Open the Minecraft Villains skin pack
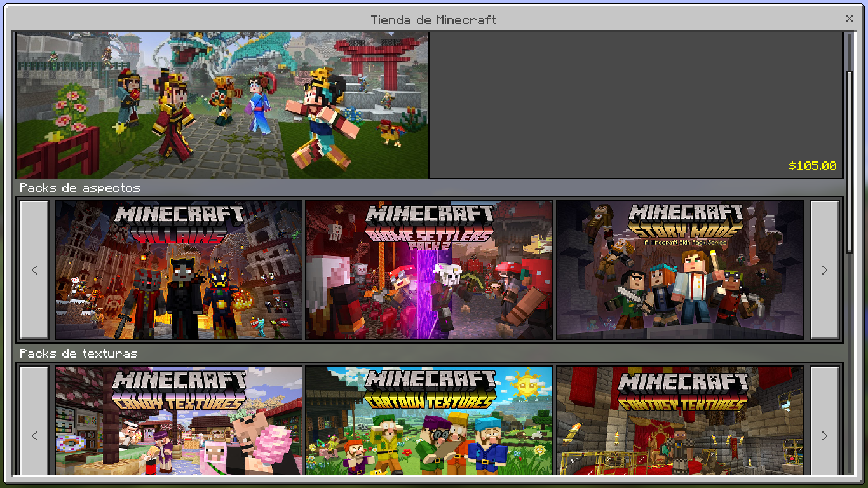Viewport: 868px width, 488px height. tap(179, 270)
